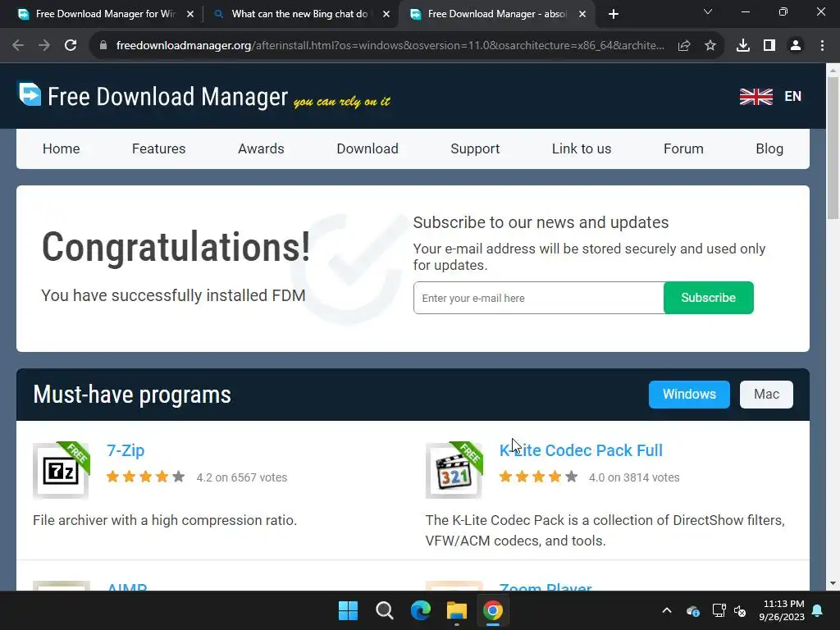Click the green Subscribe button
840x630 pixels.
pos(708,298)
